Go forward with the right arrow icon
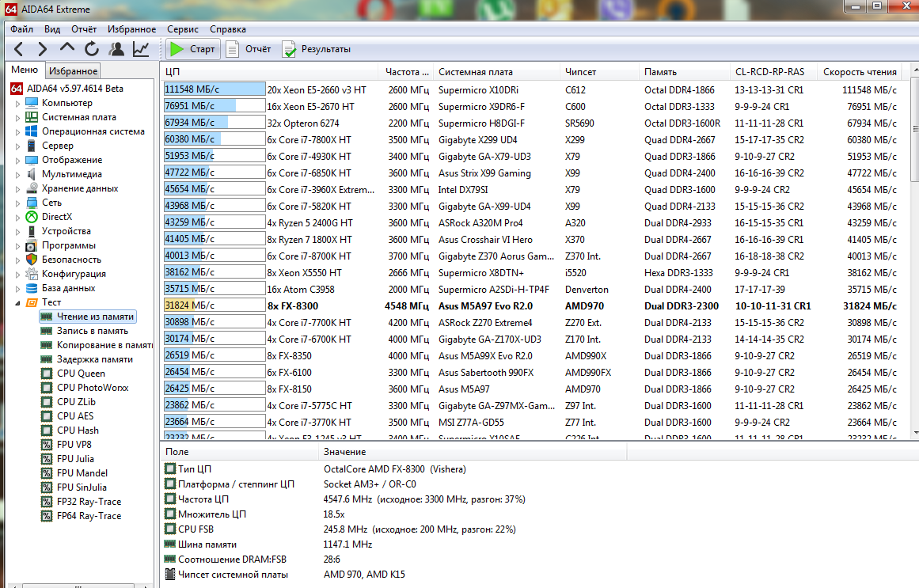This screenshot has width=919, height=588. [x=42, y=49]
